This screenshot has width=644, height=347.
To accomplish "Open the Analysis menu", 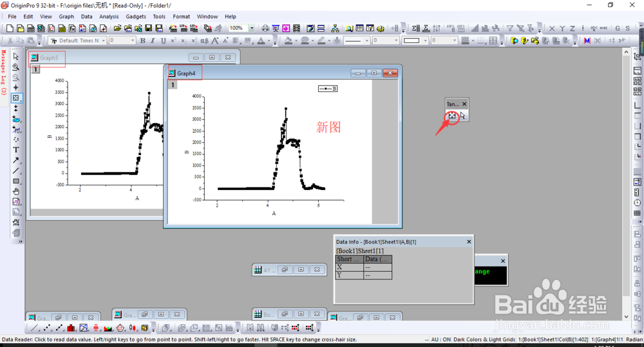I will tap(109, 17).
